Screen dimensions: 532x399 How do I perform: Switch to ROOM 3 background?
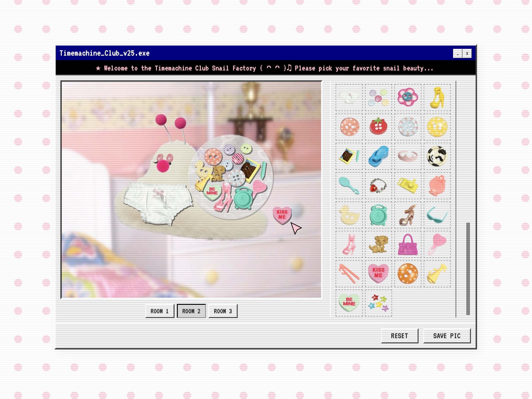[x=223, y=311]
